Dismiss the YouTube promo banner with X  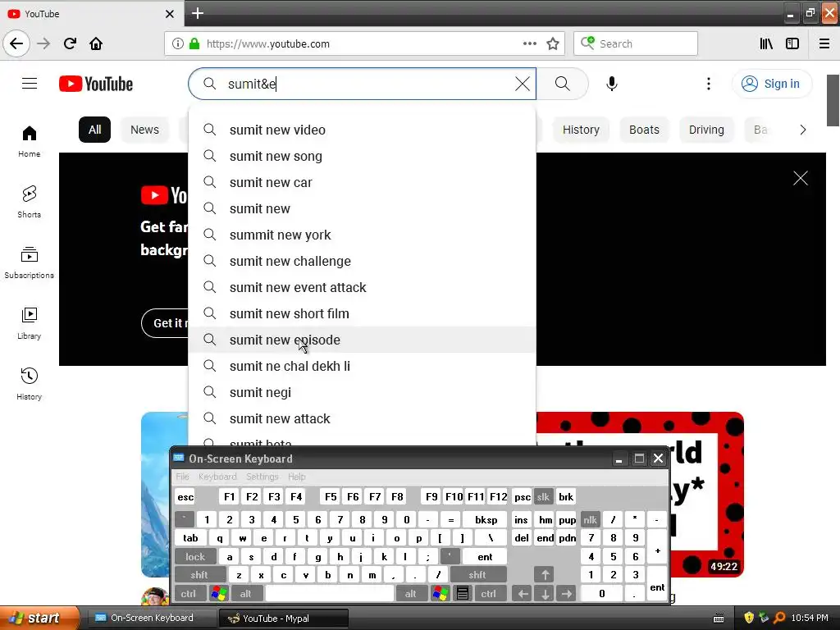tap(801, 178)
